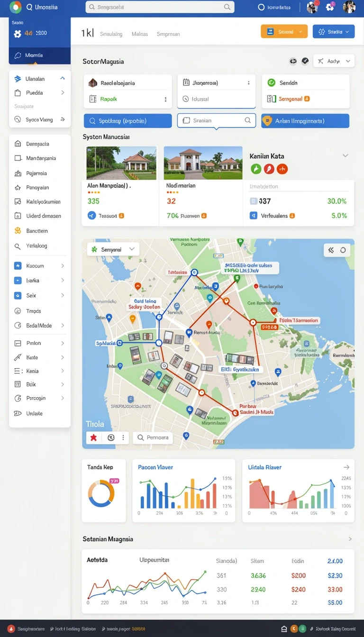Click the Kuate tool icon

coord(18,357)
